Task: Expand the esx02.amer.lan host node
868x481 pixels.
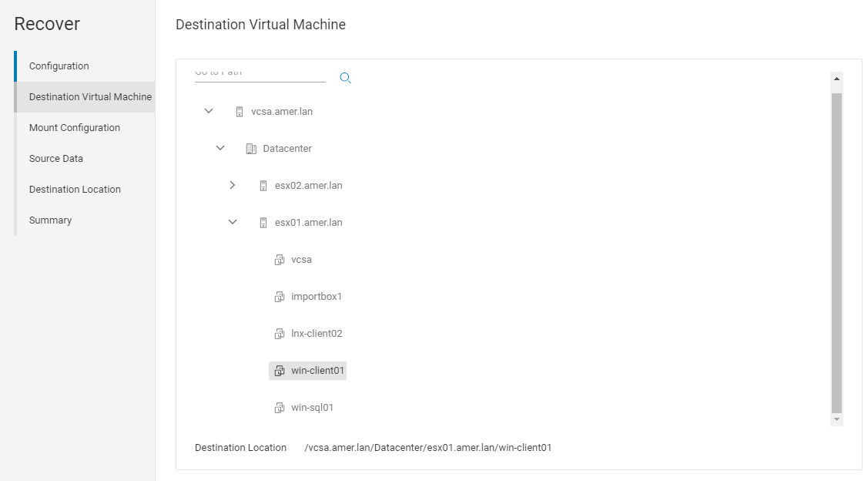Action: coord(233,185)
